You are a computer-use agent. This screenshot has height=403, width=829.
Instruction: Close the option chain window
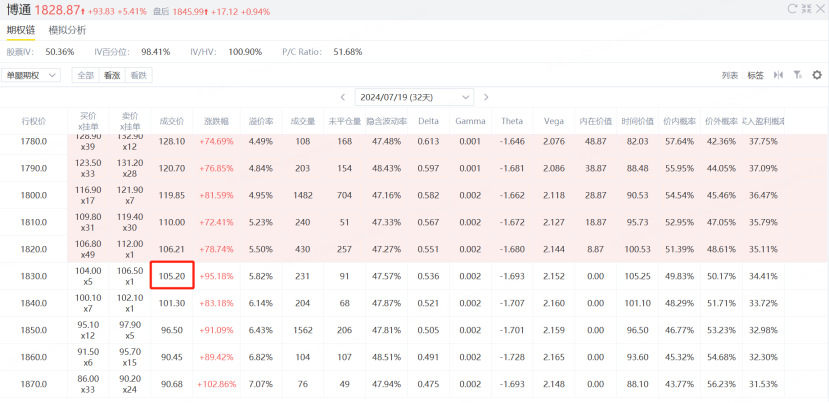pyautogui.click(x=819, y=8)
